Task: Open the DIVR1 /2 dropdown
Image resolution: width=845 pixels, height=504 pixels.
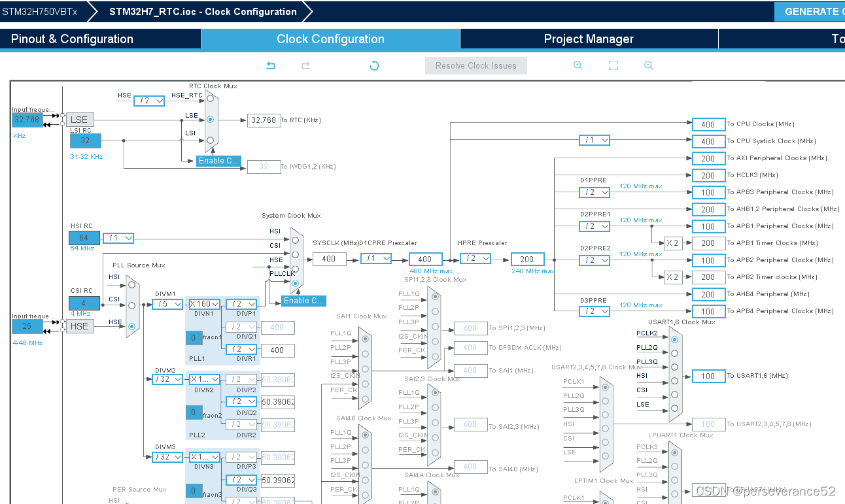Action: tap(241, 349)
